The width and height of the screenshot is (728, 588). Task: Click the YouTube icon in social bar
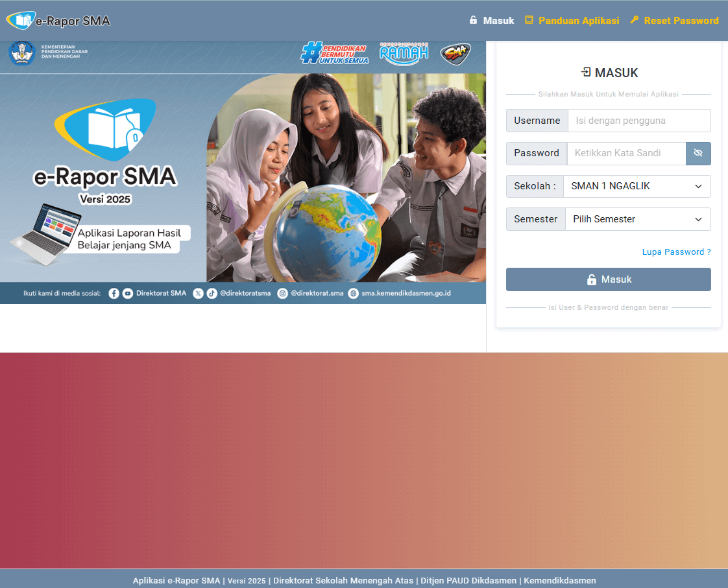[128, 294]
